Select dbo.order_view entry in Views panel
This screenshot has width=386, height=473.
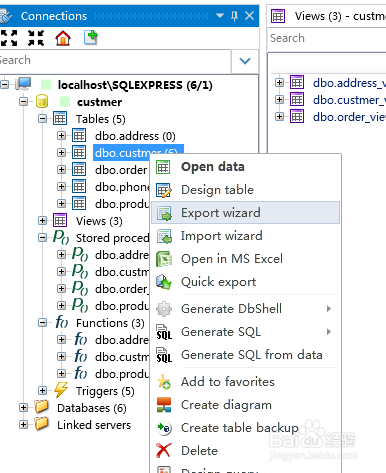click(349, 117)
